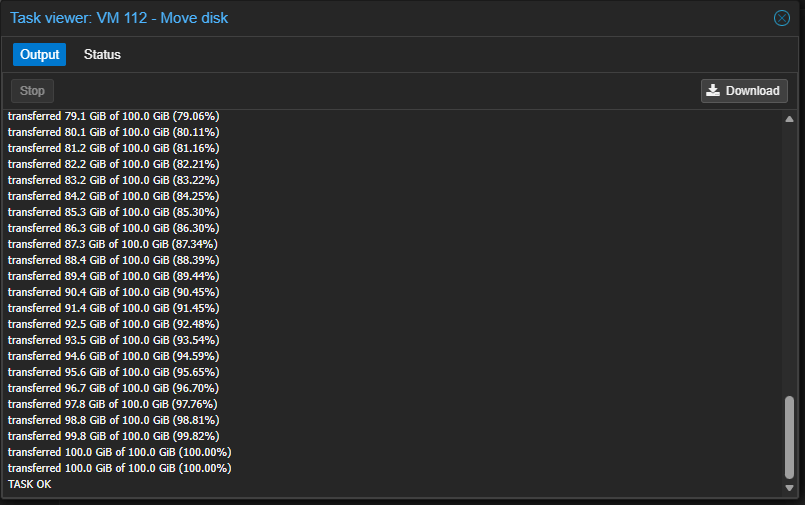Select the 94.6 GiB (94.59%) line
Viewport: 805px width, 505px height.
coord(113,356)
